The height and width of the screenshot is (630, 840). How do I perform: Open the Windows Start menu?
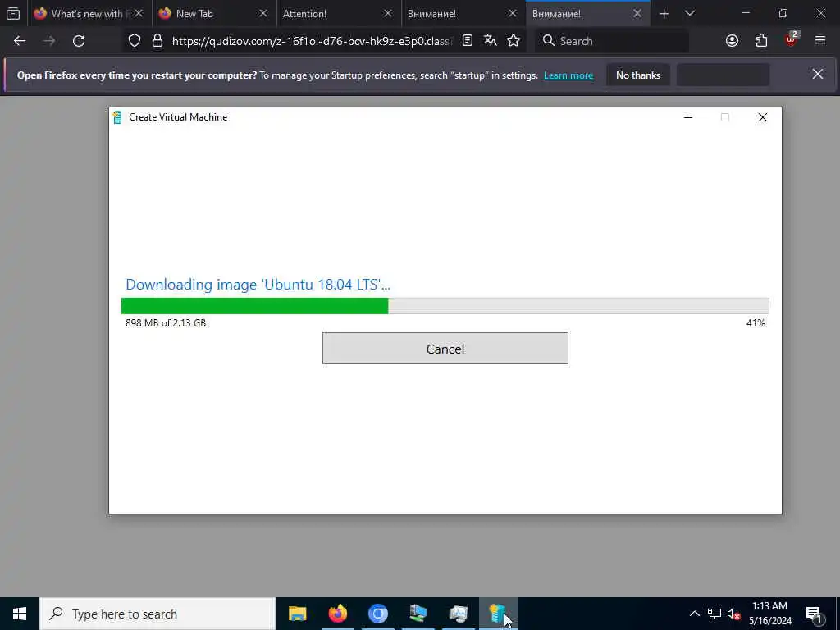click(20, 614)
